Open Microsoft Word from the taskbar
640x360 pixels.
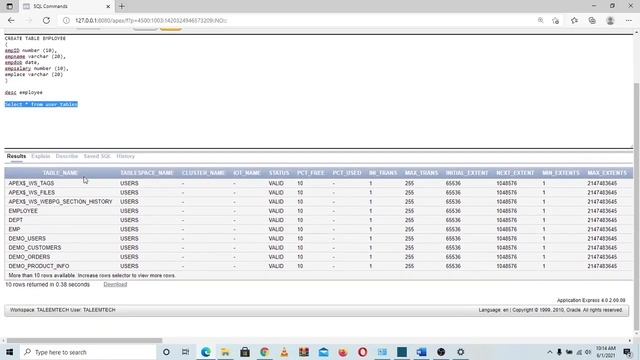click(421, 352)
